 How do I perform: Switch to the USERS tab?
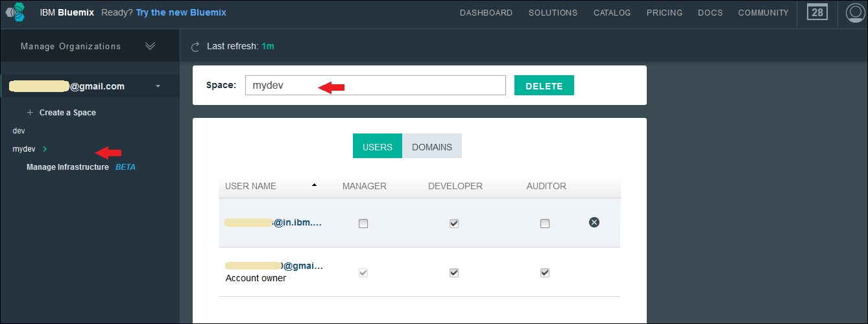[x=378, y=146]
